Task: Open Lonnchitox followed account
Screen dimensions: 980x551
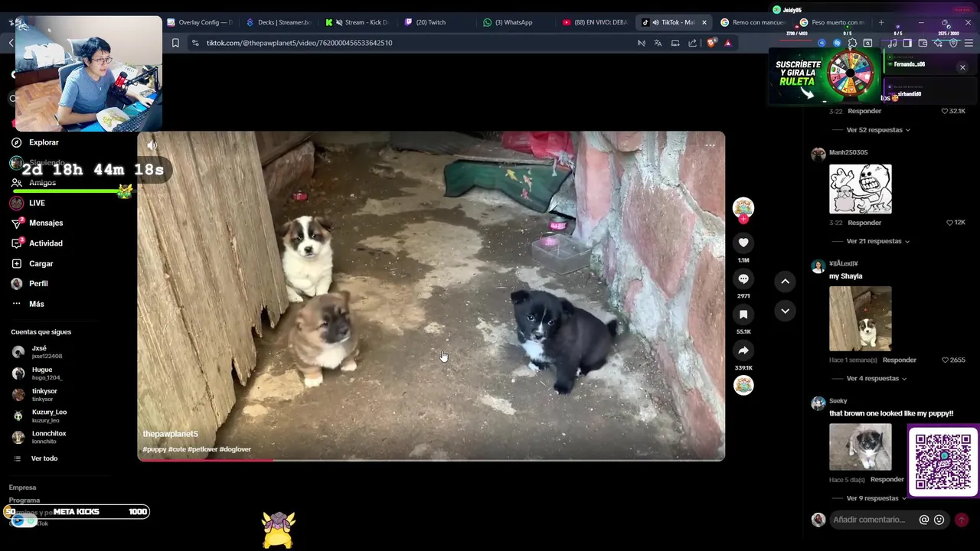Action: pos(40,437)
